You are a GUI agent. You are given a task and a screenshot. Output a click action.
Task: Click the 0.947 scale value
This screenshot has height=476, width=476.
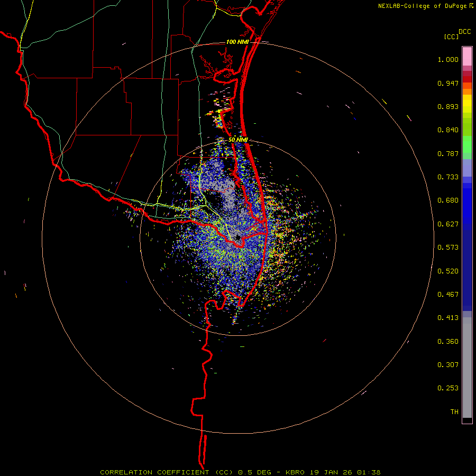click(x=448, y=83)
